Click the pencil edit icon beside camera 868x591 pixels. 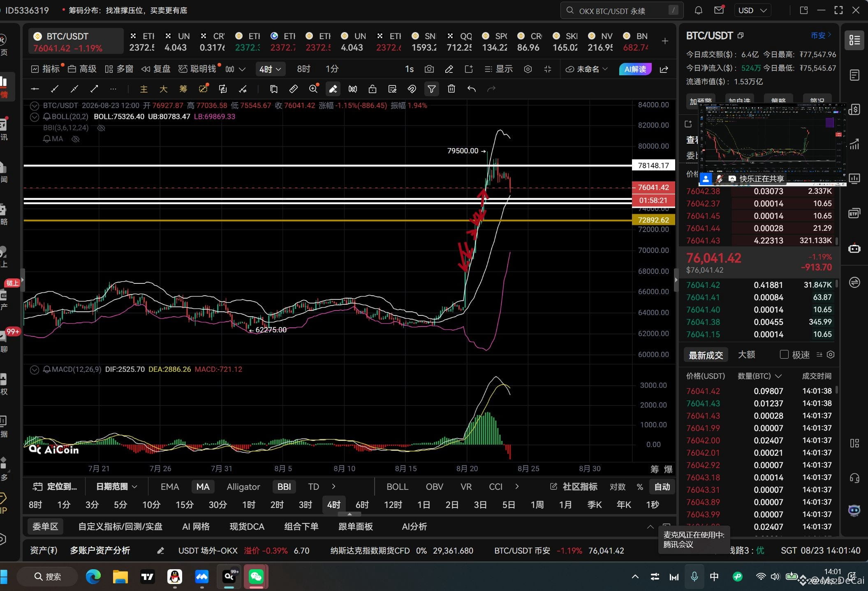(449, 69)
